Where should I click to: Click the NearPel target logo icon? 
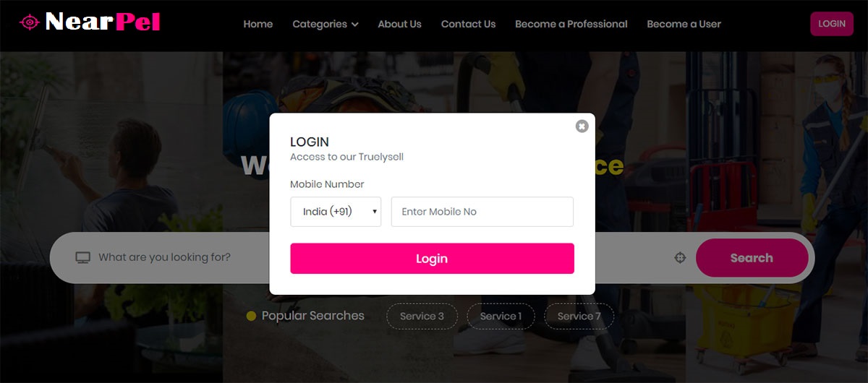tap(29, 22)
